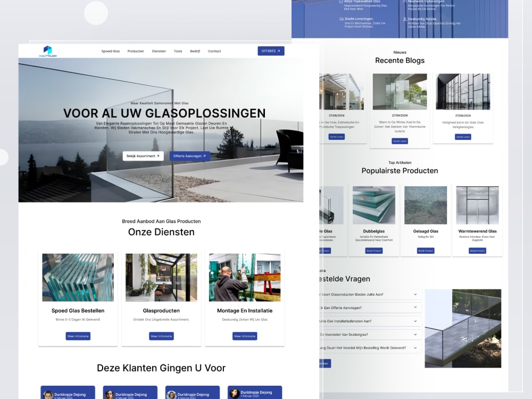Click Bekijk Assortiment hero button
Image resolution: width=532 pixels, height=399 pixels.
tap(143, 156)
